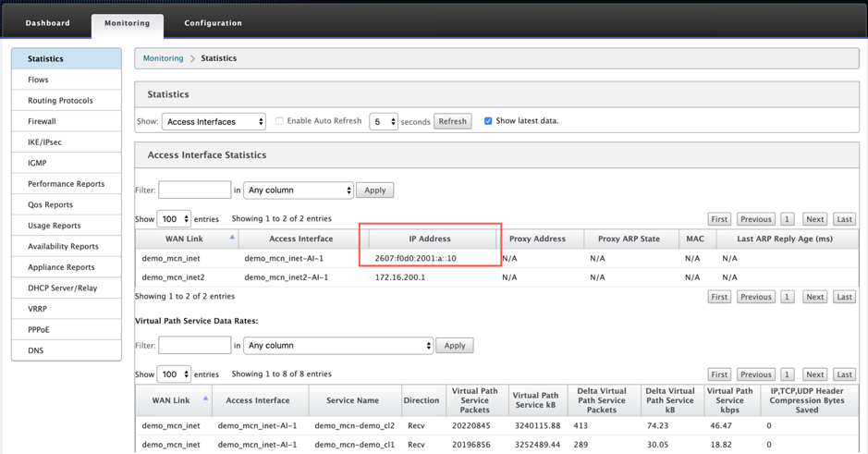Select demo_mcn-demo_cl1 service name cell

pos(355,445)
